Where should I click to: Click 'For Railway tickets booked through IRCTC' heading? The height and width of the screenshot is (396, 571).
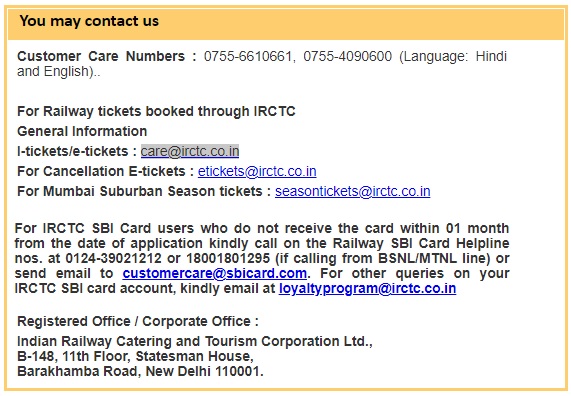pyautogui.click(x=156, y=111)
